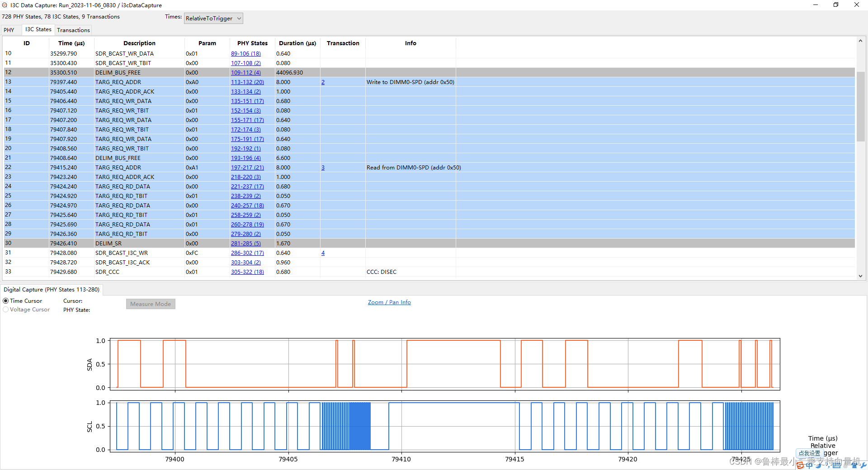Viewport: 868px width, 470px height.
Task: Sort by the Time (µs) column header
Action: 71,43
